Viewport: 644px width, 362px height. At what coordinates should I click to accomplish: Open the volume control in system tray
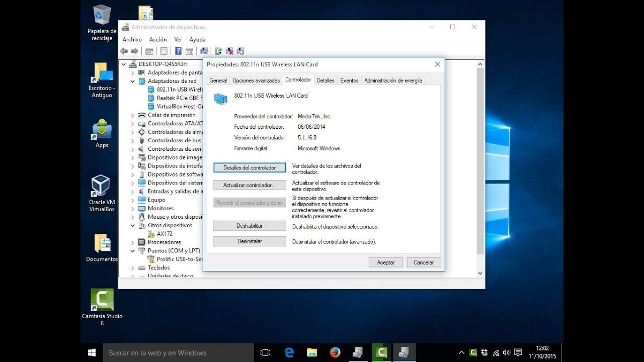point(506,353)
